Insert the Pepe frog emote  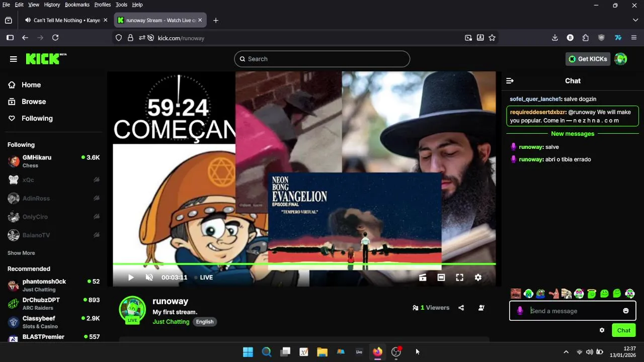541,294
